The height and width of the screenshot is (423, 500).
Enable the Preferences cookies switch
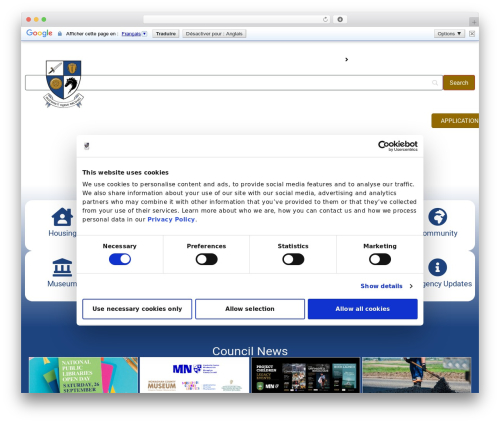point(207,259)
